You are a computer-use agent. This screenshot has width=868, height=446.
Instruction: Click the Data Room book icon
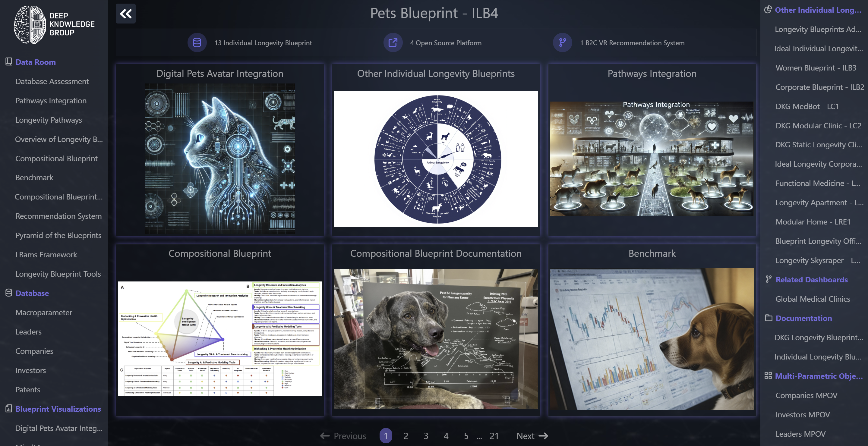coord(9,62)
